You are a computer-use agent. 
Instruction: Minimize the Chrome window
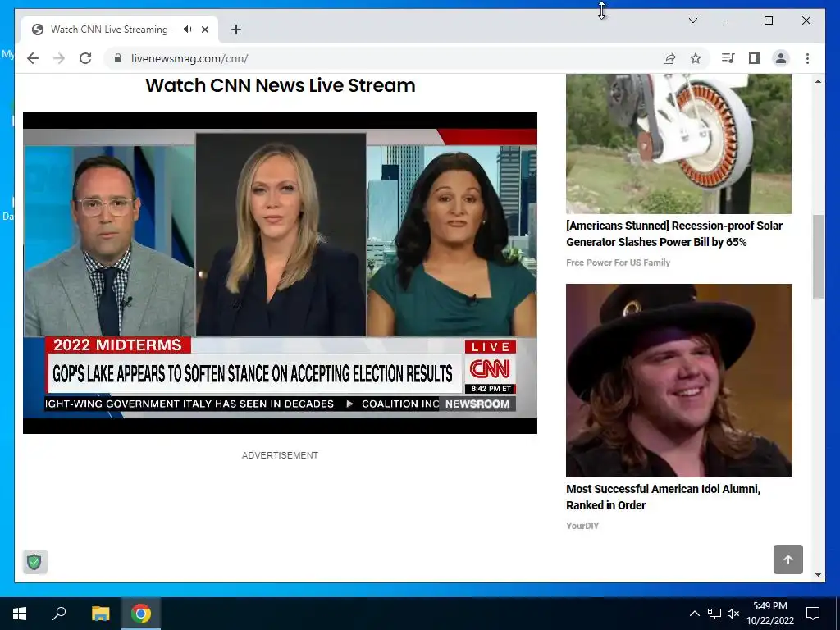[x=731, y=21]
